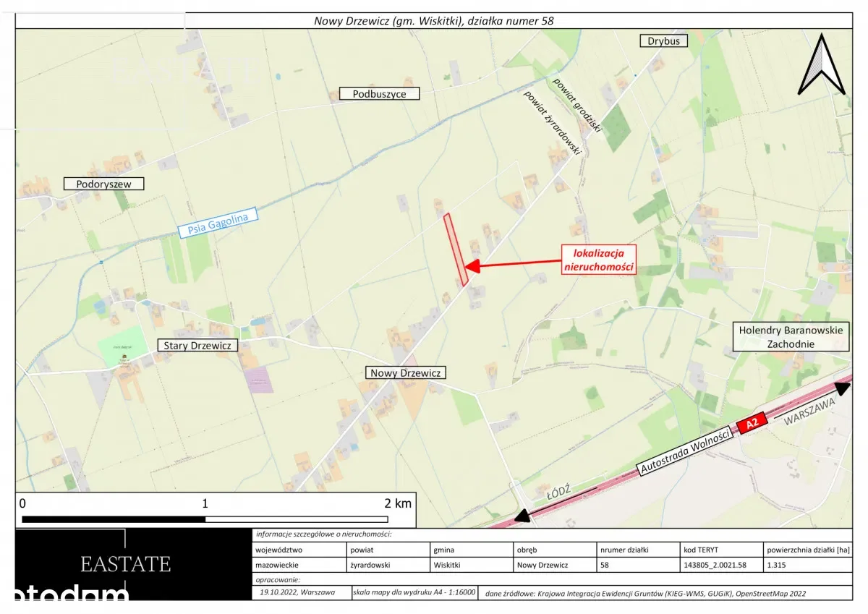Click the blue Psia Gągolina river label
The height and width of the screenshot is (614, 868).
point(218,223)
